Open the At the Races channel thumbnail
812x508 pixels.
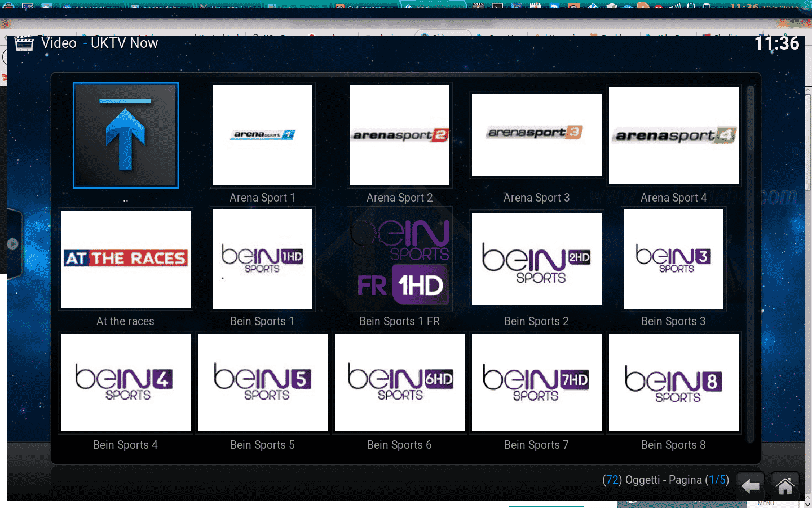[x=126, y=259]
